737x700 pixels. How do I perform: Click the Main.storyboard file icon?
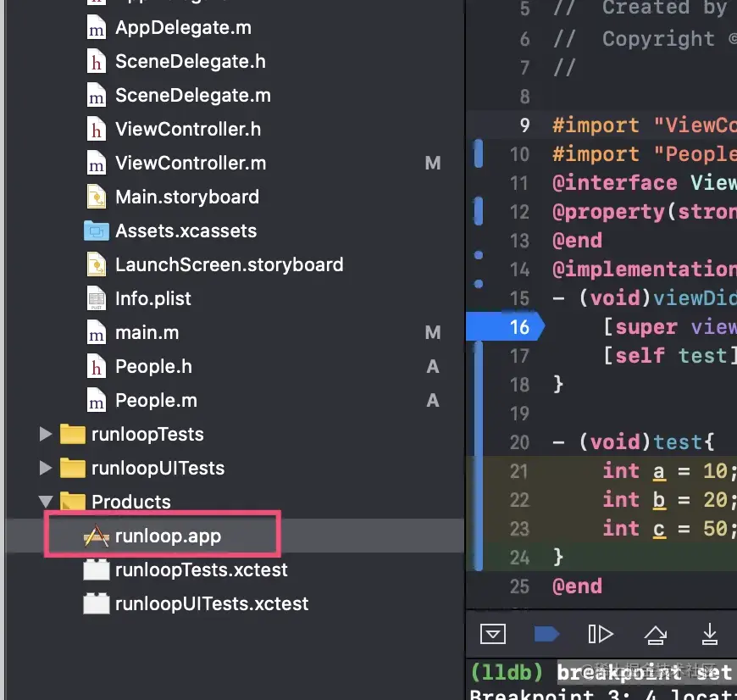pyautogui.click(x=97, y=197)
